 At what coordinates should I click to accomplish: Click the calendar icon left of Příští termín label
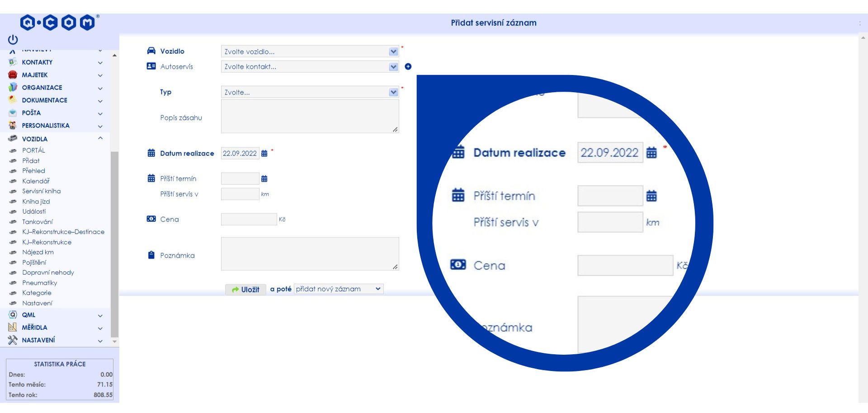(151, 178)
